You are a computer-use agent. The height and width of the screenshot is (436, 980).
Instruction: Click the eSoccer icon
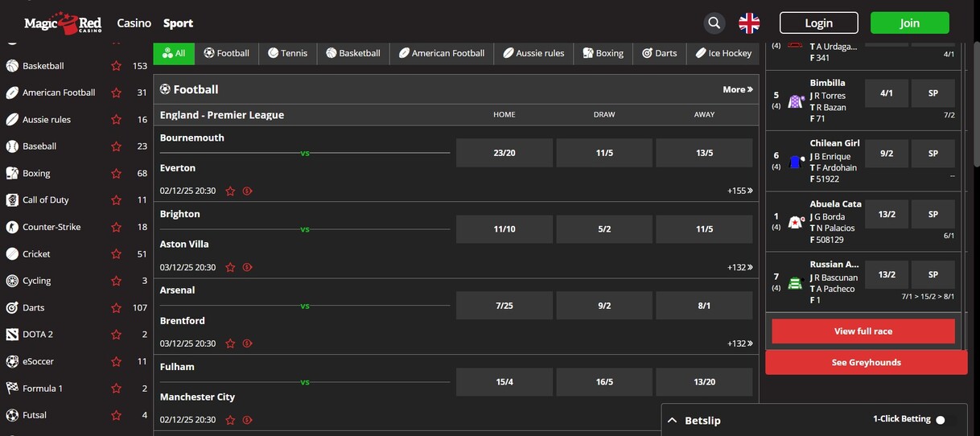click(12, 361)
